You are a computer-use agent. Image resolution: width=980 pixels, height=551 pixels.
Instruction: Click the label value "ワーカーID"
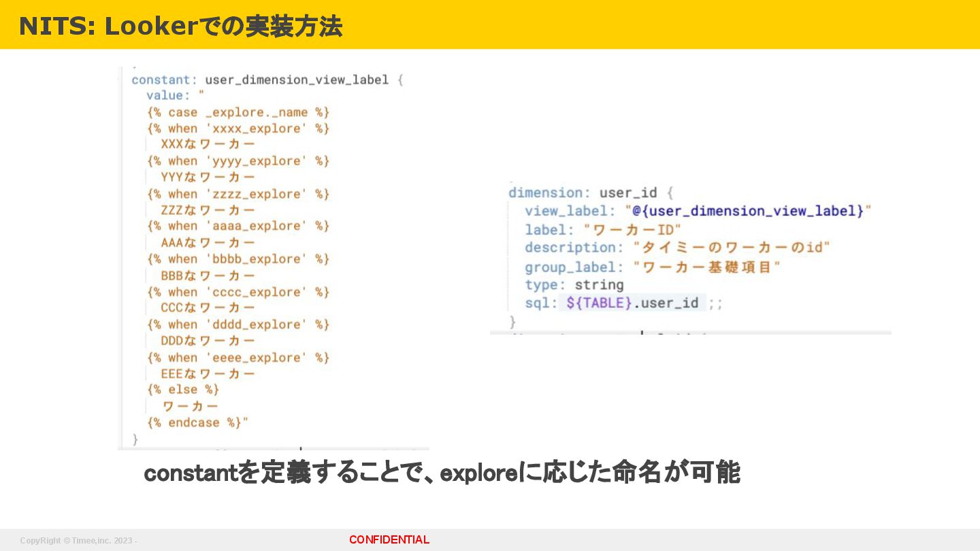click(632, 230)
